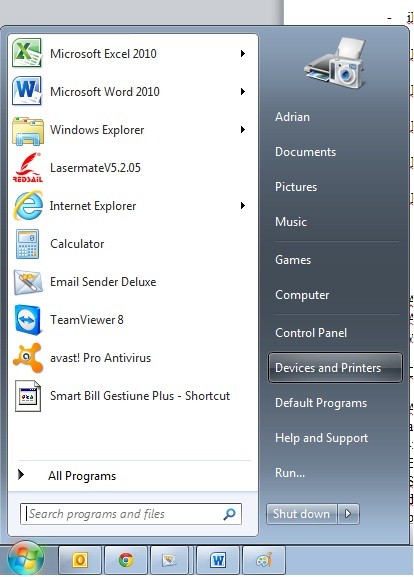
Task: Click the LasermateV5.2.05 label
Action: click(x=95, y=168)
